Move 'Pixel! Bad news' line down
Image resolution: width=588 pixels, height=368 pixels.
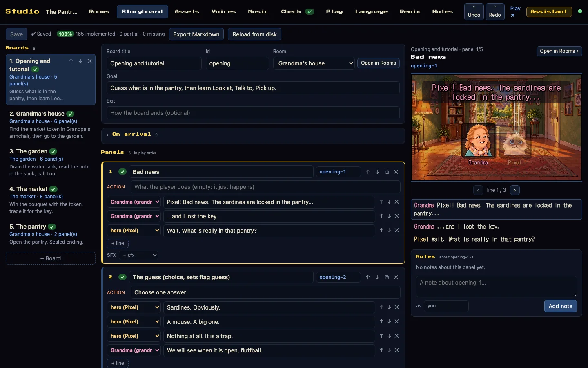point(389,202)
